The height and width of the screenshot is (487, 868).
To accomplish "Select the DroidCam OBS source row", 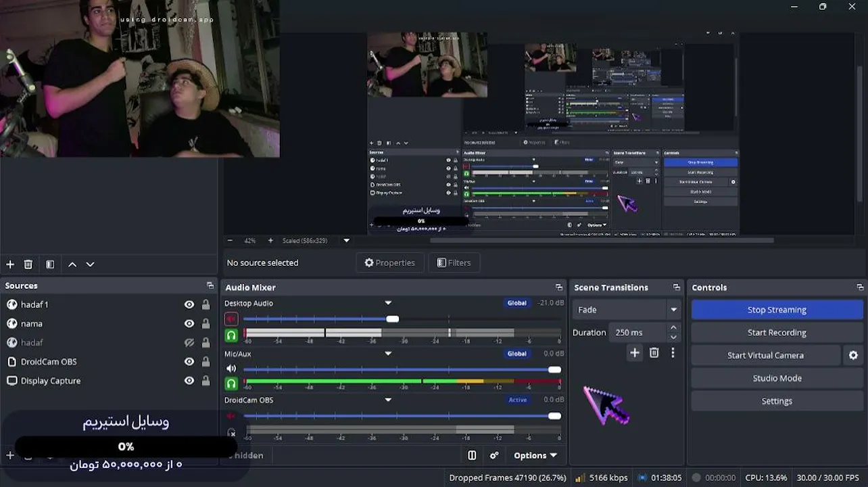I will tap(109, 362).
